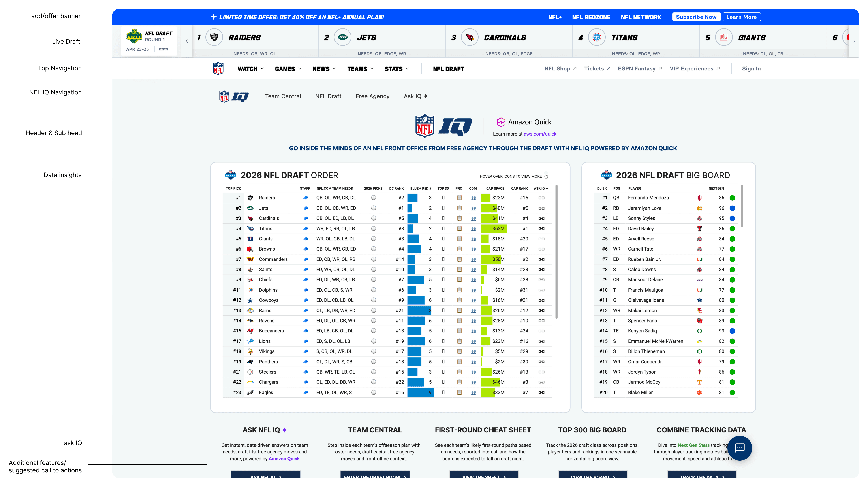The height and width of the screenshot is (487, 868).
Task: Expand the Watch dropdown menu
Action: 250,69
